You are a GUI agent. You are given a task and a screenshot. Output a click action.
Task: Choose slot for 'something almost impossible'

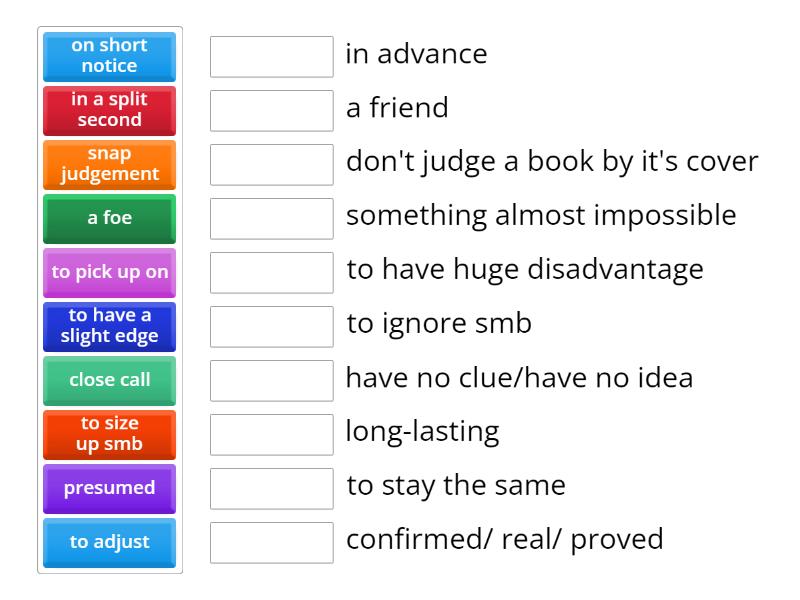[271, 219]
